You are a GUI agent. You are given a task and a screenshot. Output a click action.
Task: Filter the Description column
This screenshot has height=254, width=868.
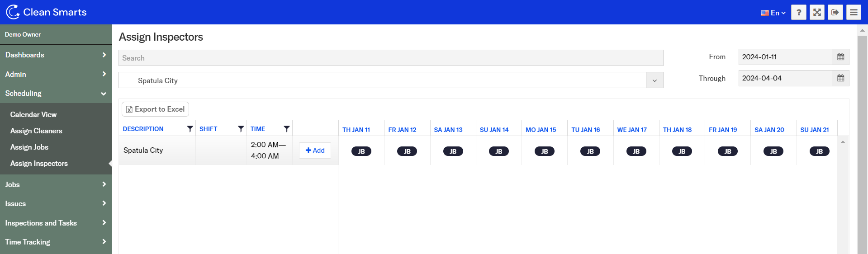pyautogui.click(x=190, y=129)
